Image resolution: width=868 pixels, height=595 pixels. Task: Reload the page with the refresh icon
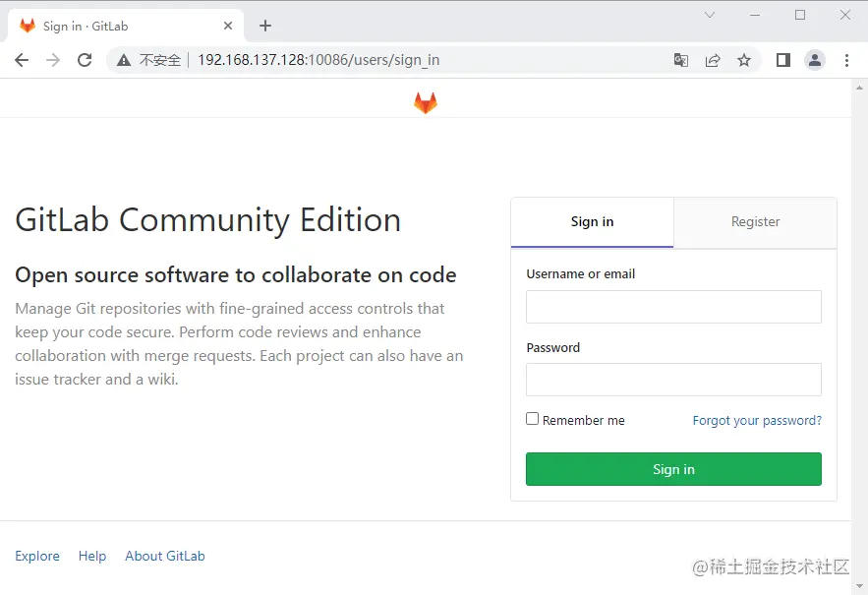coord(85,60)
